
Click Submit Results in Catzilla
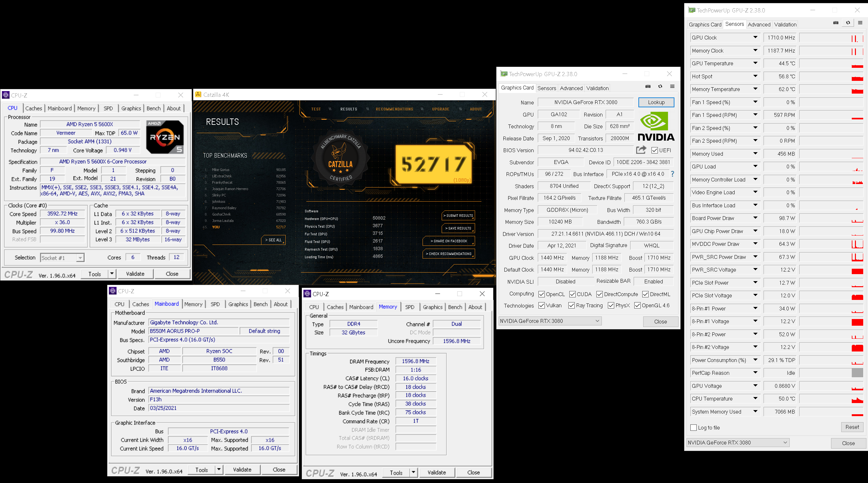coord(458,216)
